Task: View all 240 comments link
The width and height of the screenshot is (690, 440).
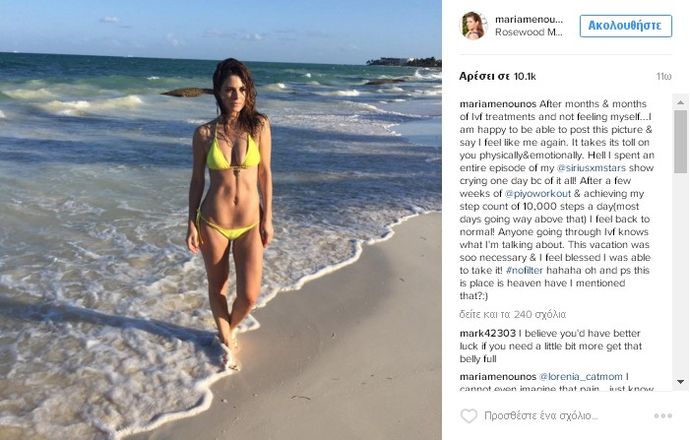Action: [513, 314]
